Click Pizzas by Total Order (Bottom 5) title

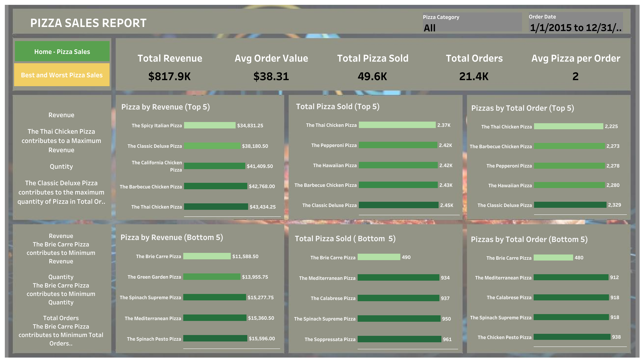pos(529,239)
